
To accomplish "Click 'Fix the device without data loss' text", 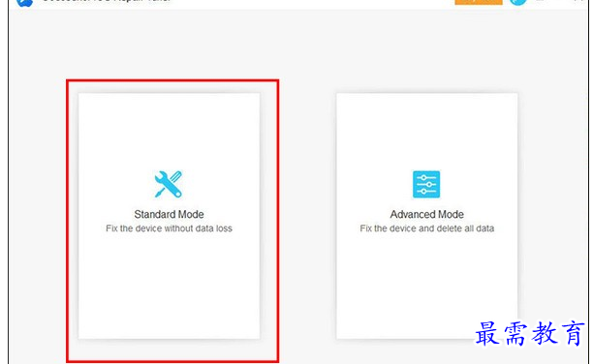I will (169, 228).
